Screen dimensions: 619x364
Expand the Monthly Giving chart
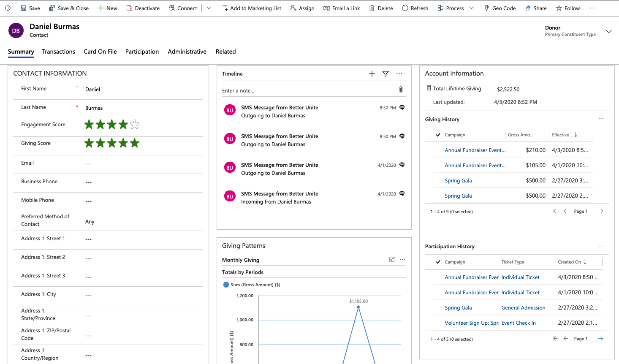click(391, 259)
